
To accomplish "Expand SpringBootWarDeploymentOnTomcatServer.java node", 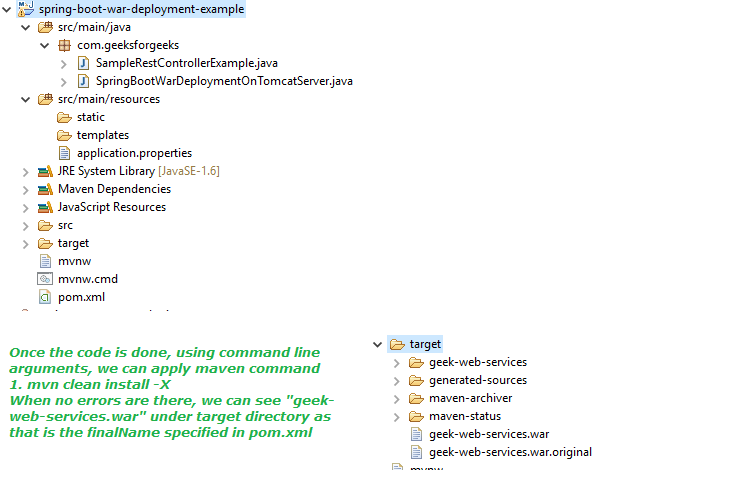I will click(x=64, y=82).
